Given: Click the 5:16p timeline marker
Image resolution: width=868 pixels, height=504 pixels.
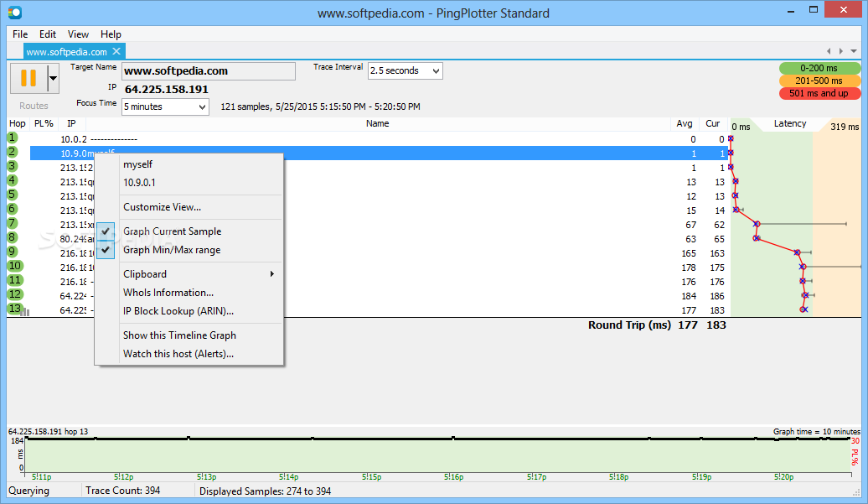Looking at the screenshot, I should (x=453, y=477).
